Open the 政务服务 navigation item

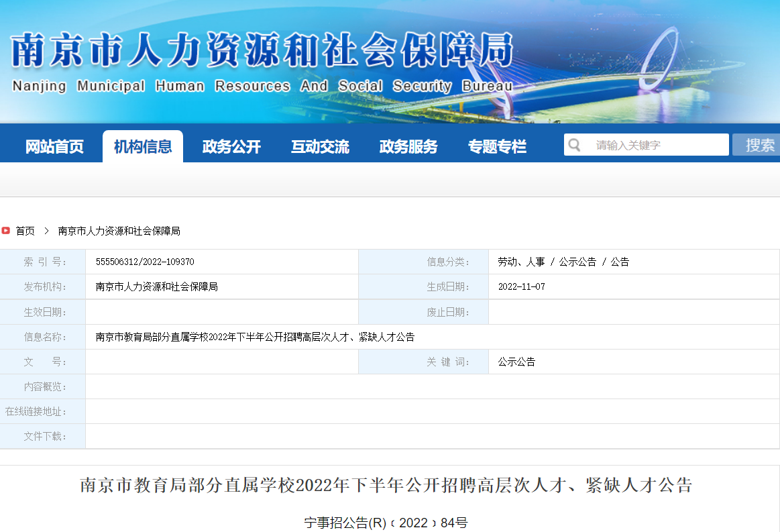408,146
